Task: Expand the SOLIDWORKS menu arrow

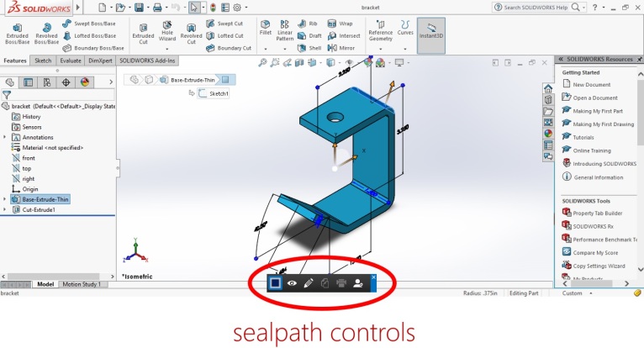Action: [78, 7]
